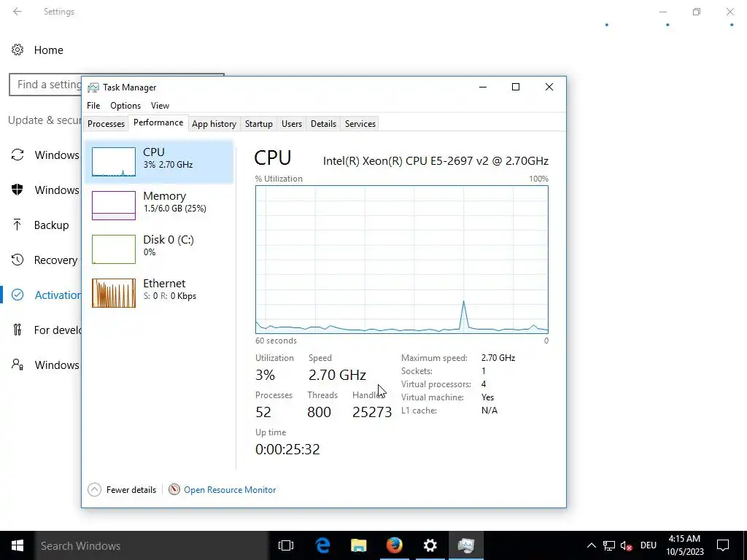Select the CPU performance graph thumbnail

coord(113,162)
